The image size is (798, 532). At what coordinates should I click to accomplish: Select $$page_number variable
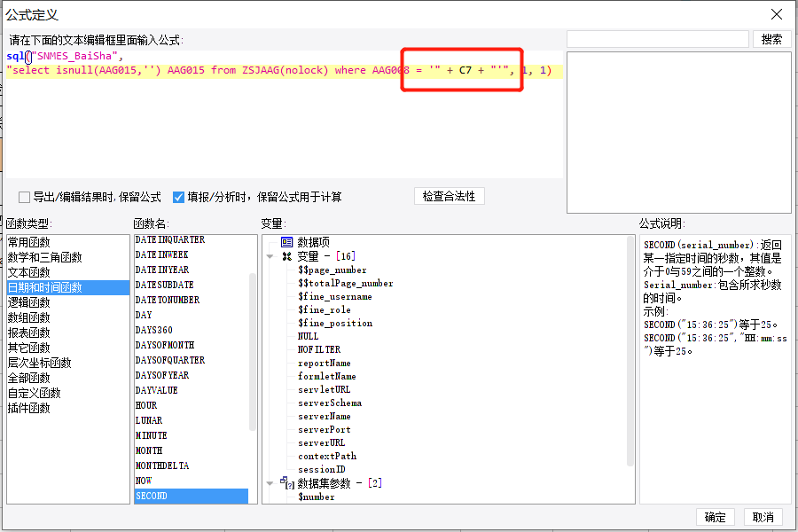click(332, 270)
